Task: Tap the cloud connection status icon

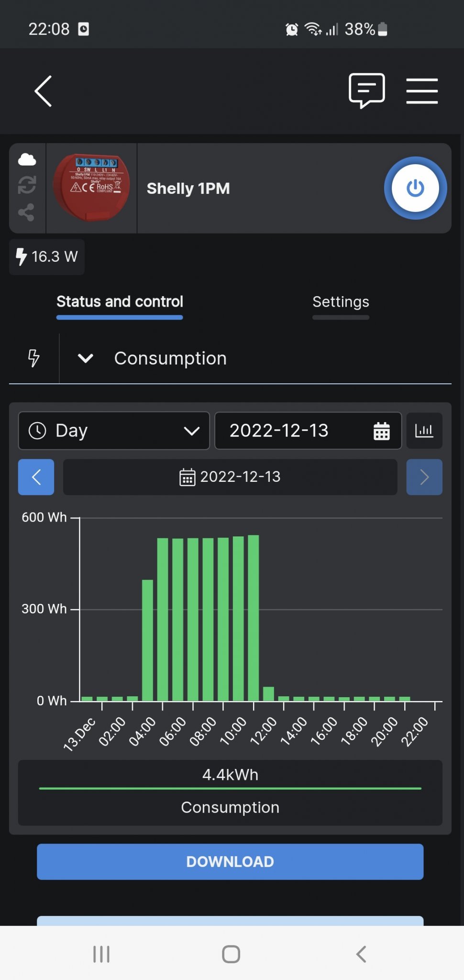Action: pyautogui.click(x=27, y=159)
